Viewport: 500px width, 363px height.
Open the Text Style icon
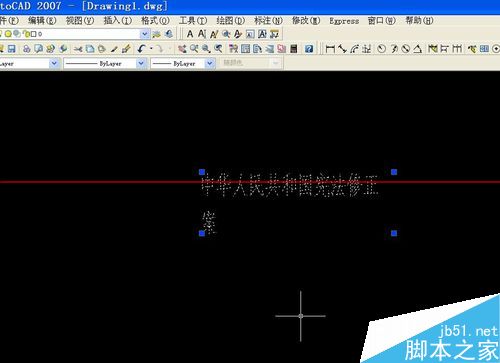point(238,34)
